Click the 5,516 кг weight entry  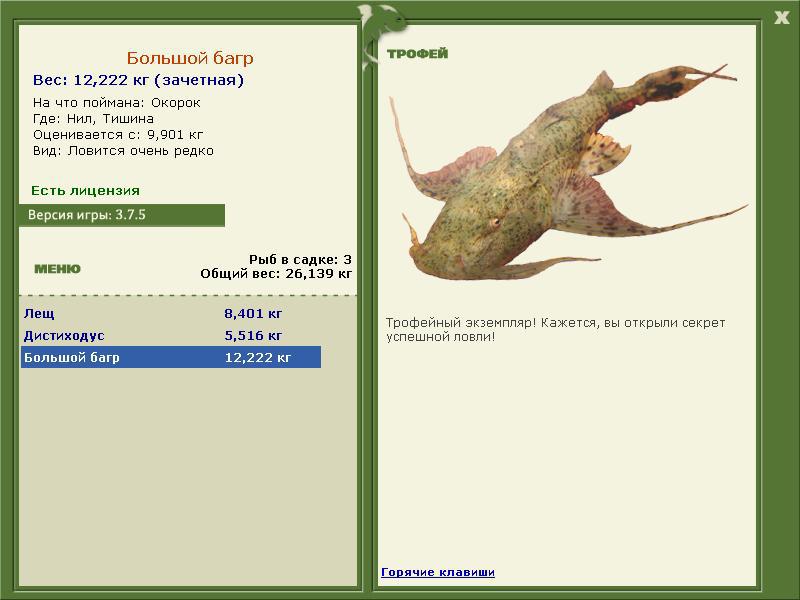(253, 336)
